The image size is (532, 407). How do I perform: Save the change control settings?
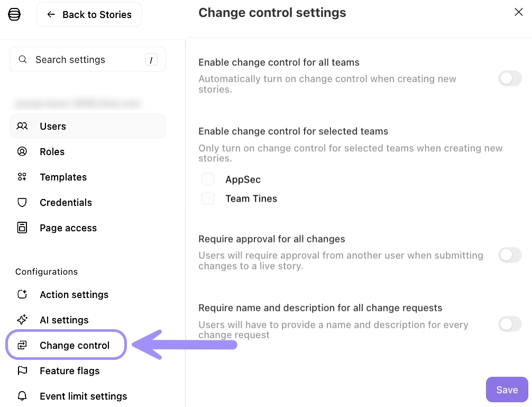507,390
